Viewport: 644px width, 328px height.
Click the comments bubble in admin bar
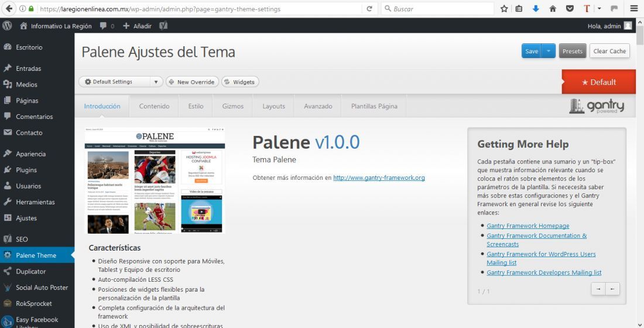point(107,26)
